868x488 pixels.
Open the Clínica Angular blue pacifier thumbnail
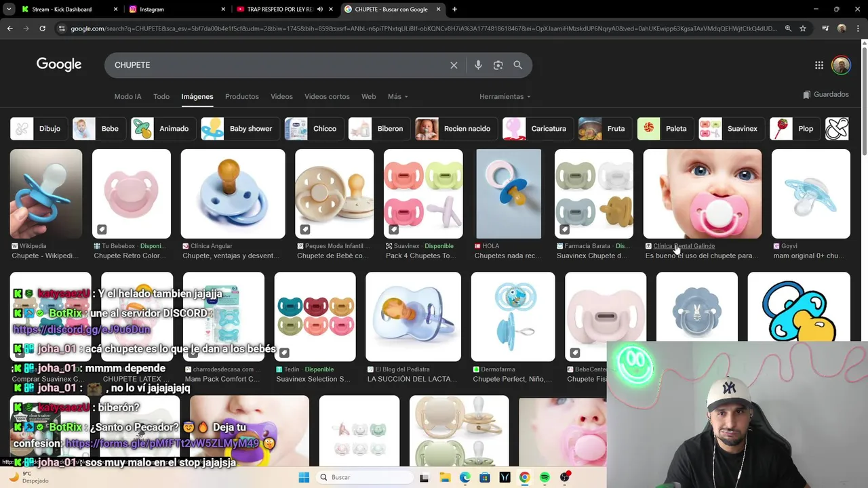coord(233,194)
